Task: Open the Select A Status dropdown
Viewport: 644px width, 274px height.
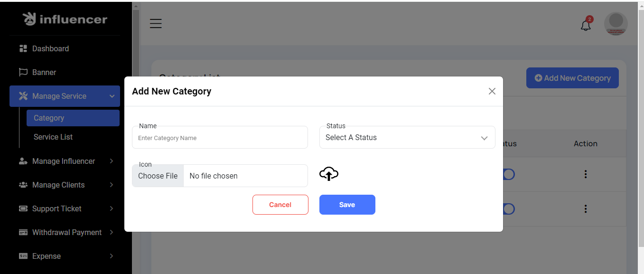Action: [x=407, y=138]
